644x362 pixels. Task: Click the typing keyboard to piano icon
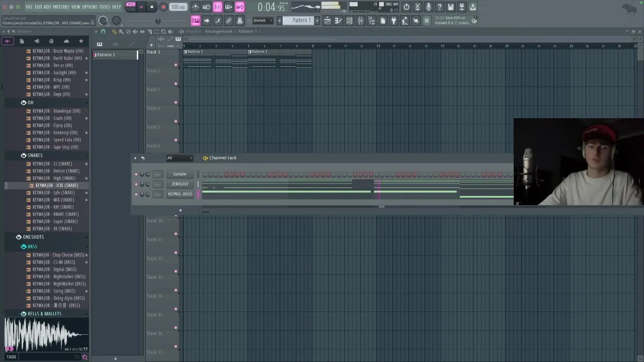click(195, 21)
